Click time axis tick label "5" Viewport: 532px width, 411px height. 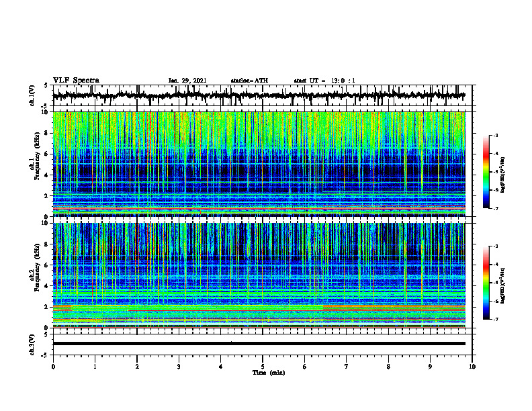[263, 367]
